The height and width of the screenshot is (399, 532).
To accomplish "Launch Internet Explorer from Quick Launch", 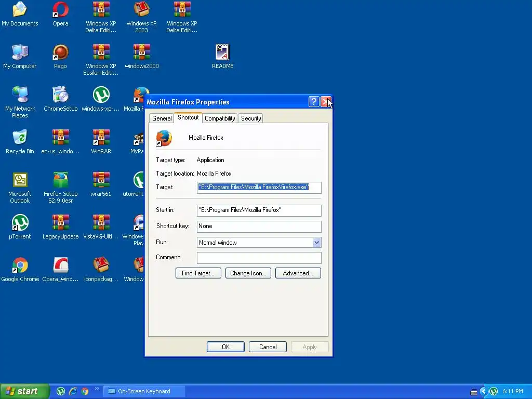I will tap(73, 391).
